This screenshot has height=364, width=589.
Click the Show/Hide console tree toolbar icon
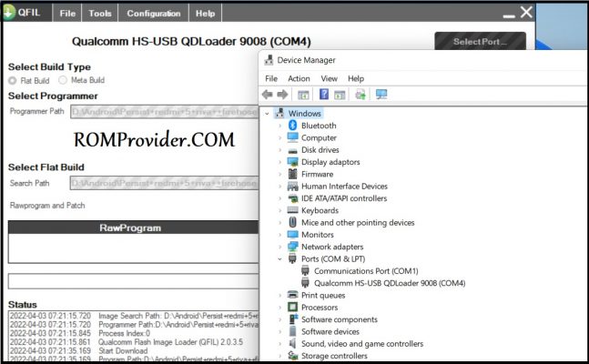point(303,95)
